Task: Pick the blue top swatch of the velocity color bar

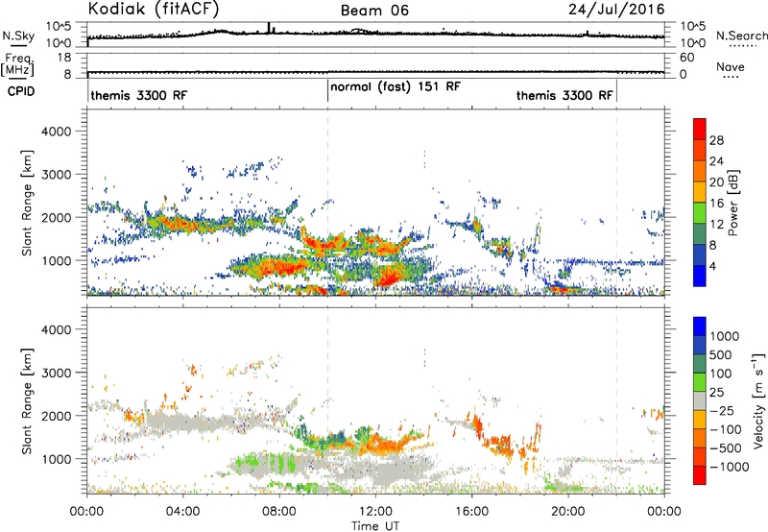Action: 700,326
